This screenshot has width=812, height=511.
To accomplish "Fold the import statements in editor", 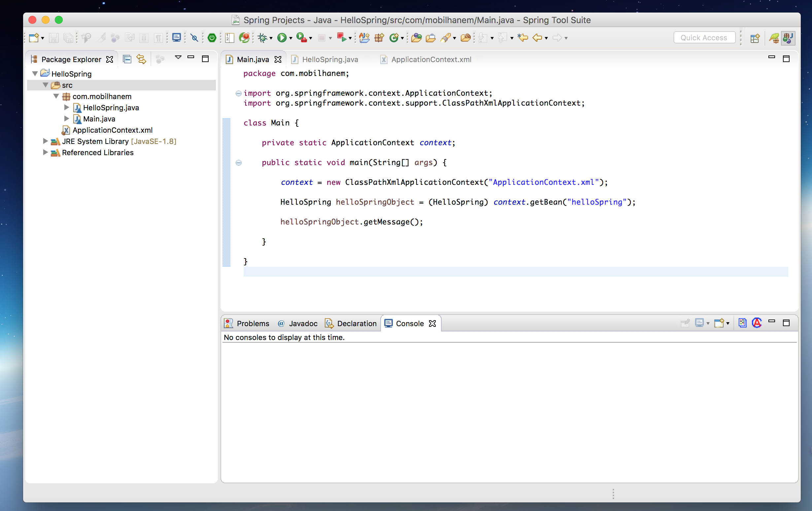I will pyautogui.click(x=238, y=93).
